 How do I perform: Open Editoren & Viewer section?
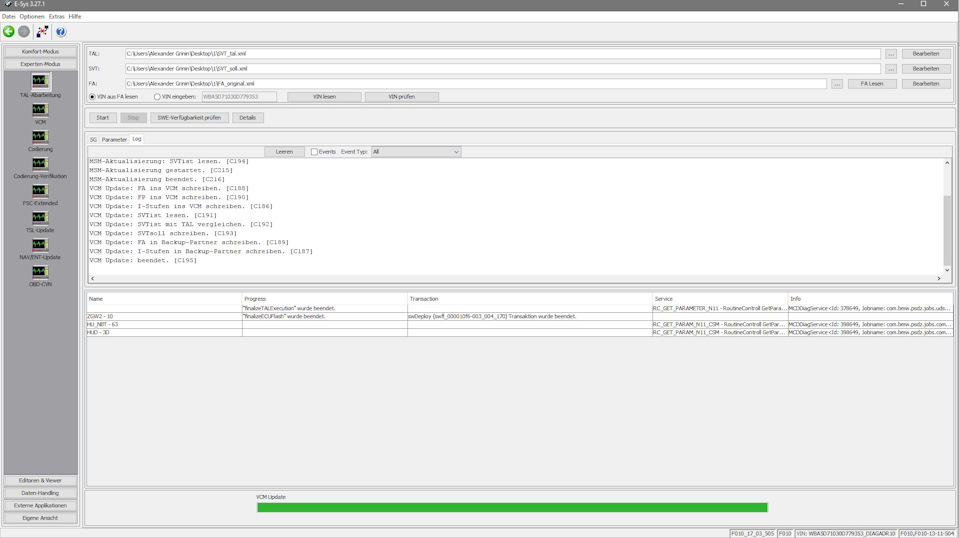(40, 480)
